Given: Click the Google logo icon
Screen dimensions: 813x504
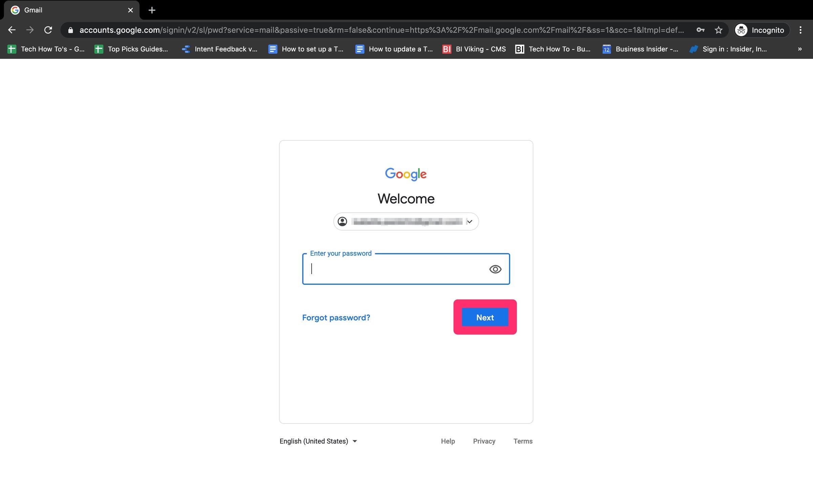Looking at the screenshot, I should click(406, 174).
